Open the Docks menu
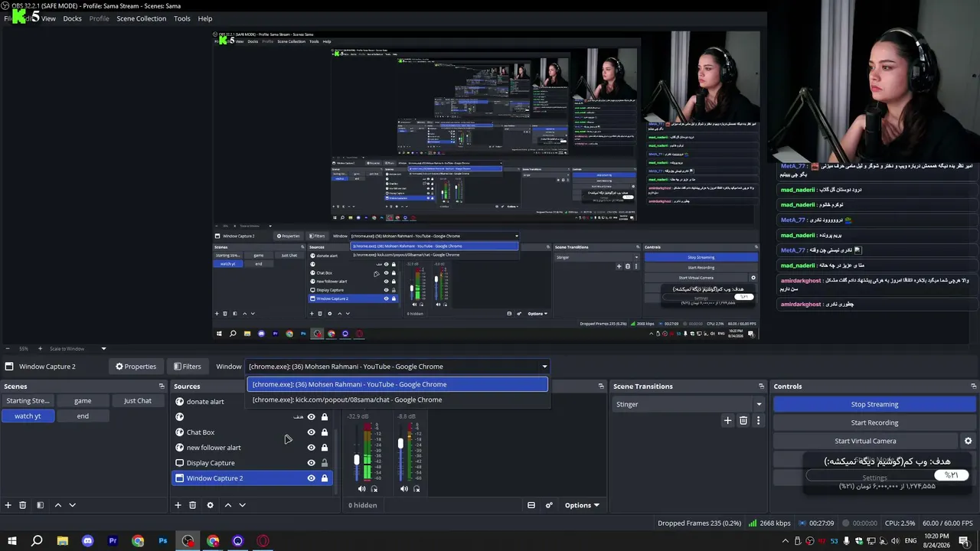The image size is (980, 551). click(72, 18)
